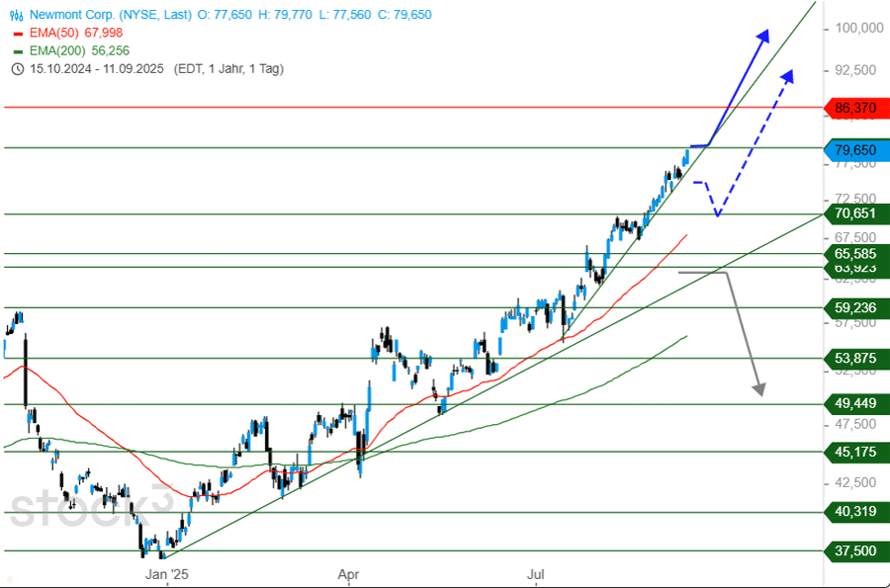This screenshot has width=890, height=588.
Task: Click the 100,000 price axis tick
Action: [856, 29]
